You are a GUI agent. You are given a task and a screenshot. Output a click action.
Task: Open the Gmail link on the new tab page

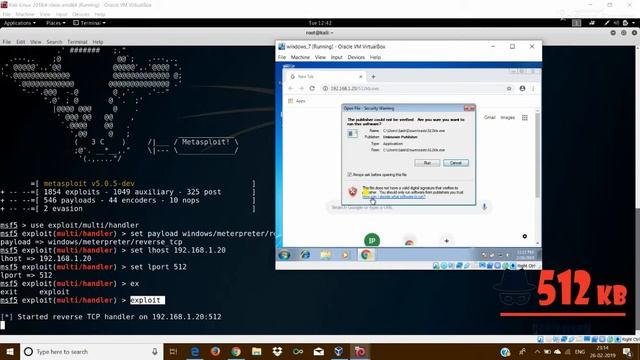[489, 118]
